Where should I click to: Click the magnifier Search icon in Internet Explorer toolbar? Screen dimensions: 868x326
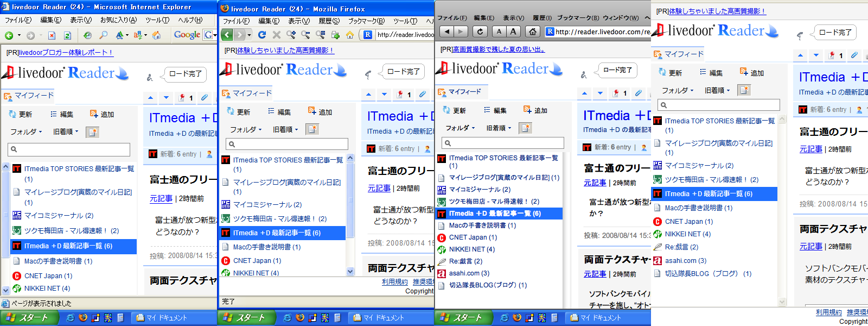pyautogui.click(x=103, y=35)
